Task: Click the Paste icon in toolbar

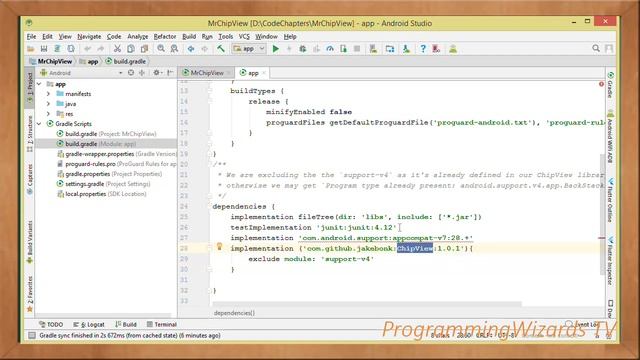Action: coord(144,49)
